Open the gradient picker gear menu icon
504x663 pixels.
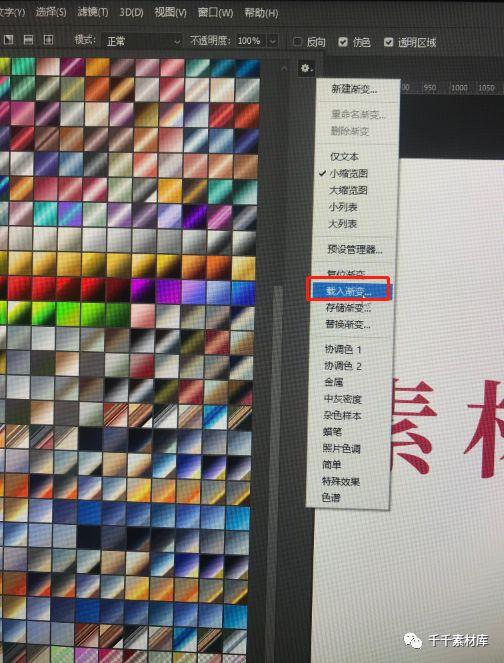pos(306,68)
